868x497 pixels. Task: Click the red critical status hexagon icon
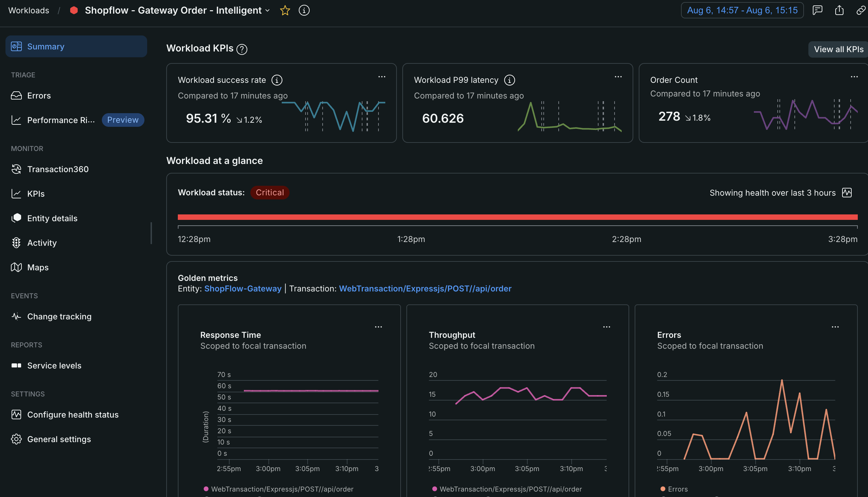74,10
